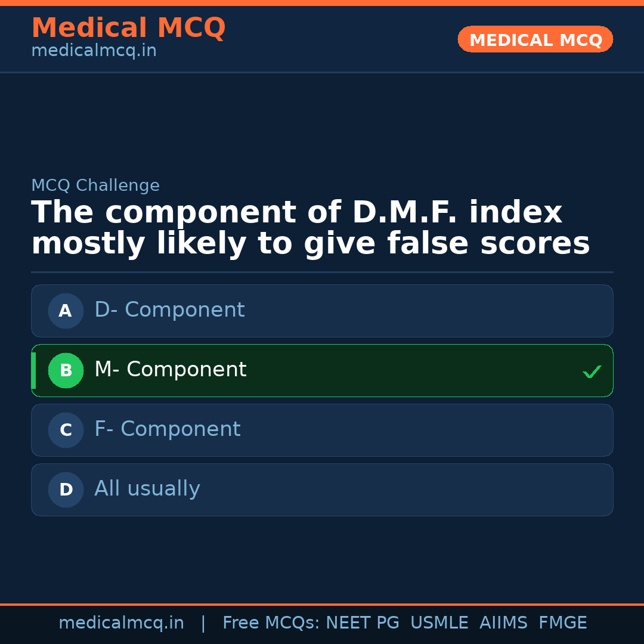
Task: Click the green highlight bar beside option B
Action: (x=33, y=370)
